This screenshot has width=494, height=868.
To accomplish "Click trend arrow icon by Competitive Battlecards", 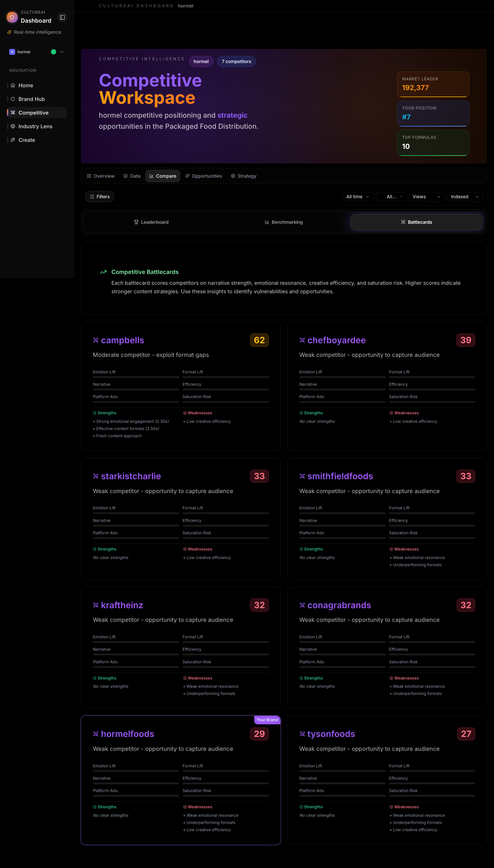I will (103, 272).
